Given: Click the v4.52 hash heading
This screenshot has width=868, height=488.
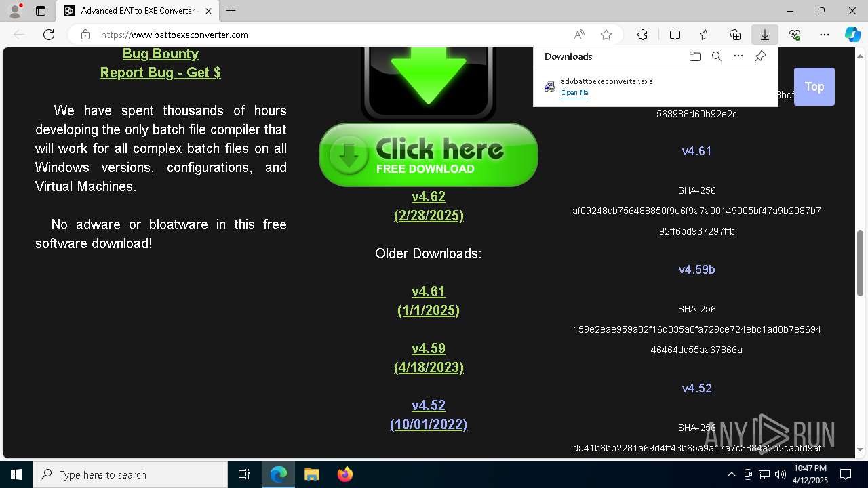Looking at the screenshot, I should tap(696, 388).
